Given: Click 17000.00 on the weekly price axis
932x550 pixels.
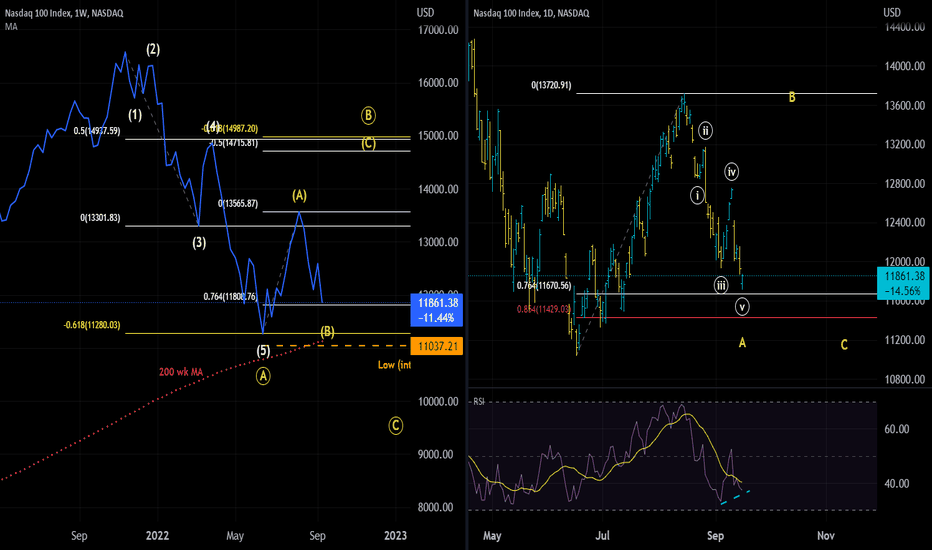Looking at the screenshot, I should [x=438, y=30].
